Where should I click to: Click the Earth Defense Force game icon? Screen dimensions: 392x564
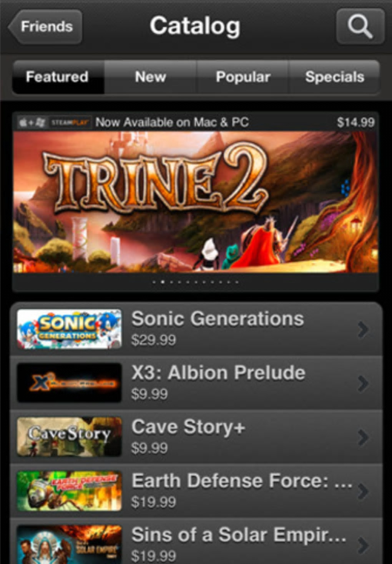pyautogui.click(x=69, y=491)
